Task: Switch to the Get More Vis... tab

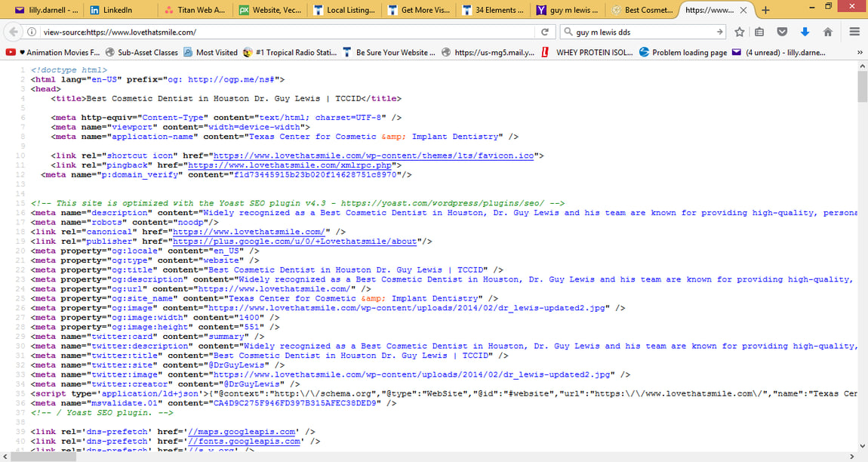Action: coord(418,10)
